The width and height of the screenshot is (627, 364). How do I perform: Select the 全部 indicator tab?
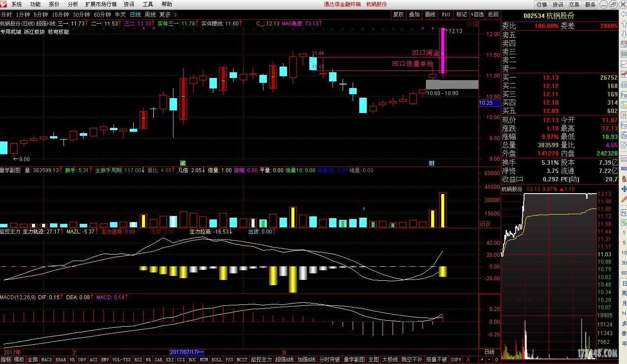pos(33,360)
